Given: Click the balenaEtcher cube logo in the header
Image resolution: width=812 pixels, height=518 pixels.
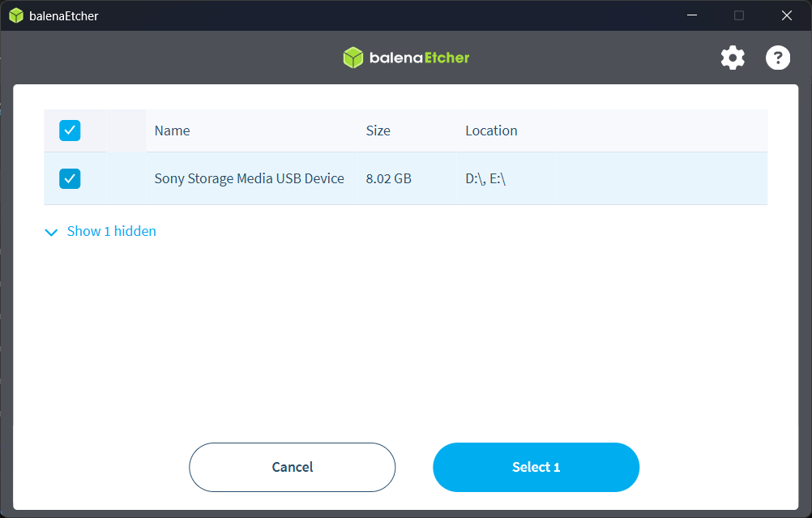Looking at the screenshot, I should point(353,57).
